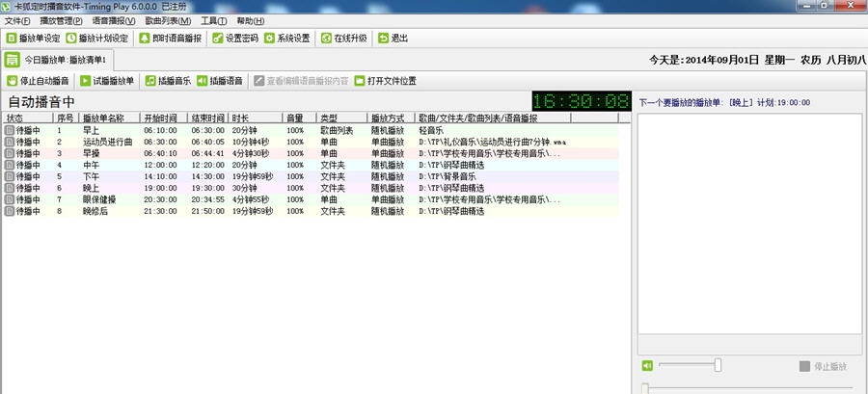Click the app icon in title bar
The image size is (868, 394).
pyautogui.click(x=6, y=6)
